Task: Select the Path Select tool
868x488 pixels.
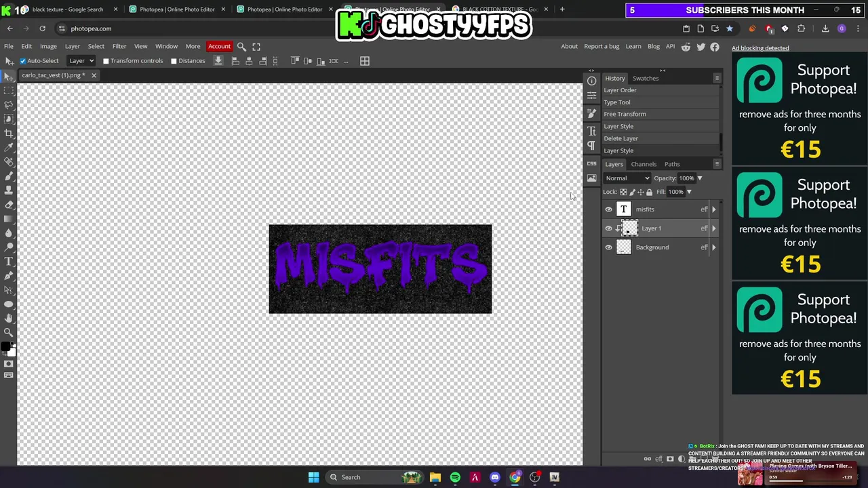Action: coord(9,289)
